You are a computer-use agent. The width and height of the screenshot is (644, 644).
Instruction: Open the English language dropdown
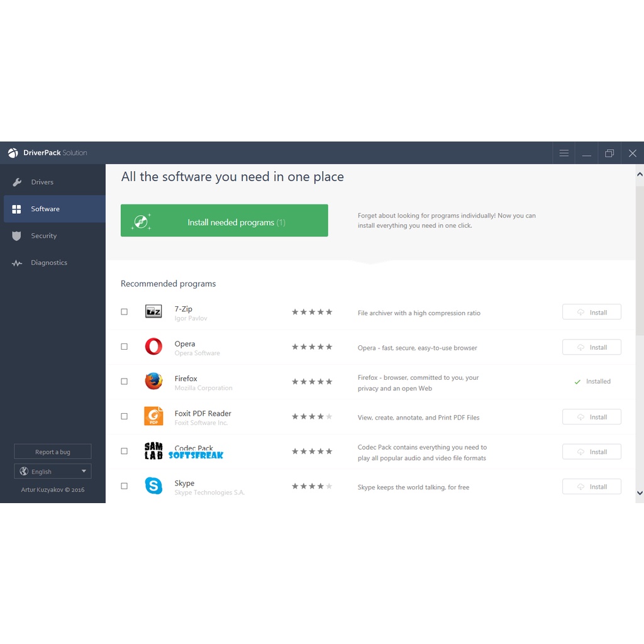53,471
